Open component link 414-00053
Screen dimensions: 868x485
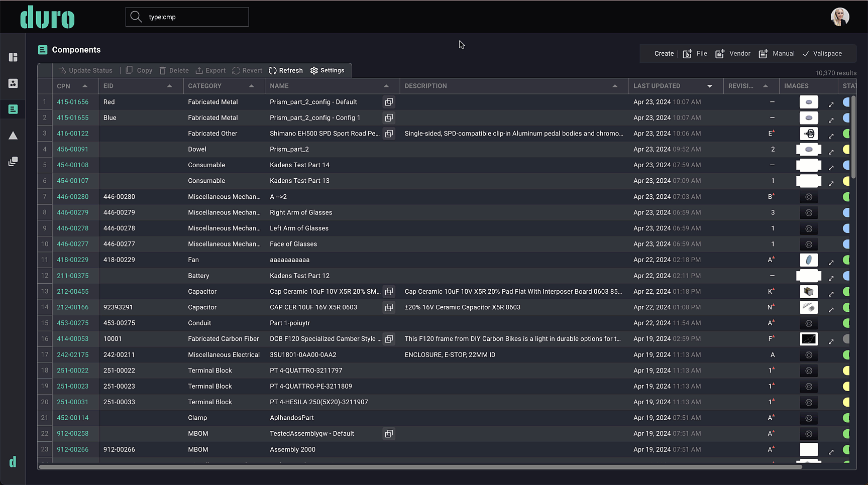[73, 339]
